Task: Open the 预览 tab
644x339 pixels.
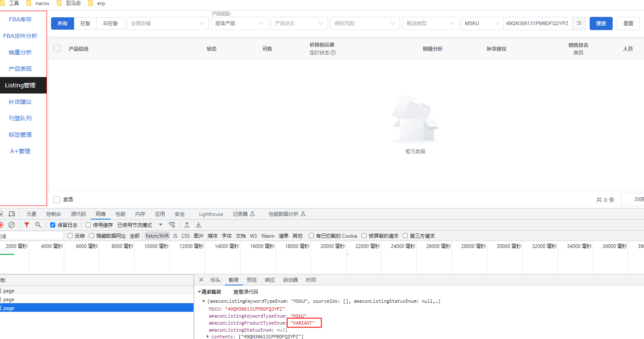Action: coord(252,280)
